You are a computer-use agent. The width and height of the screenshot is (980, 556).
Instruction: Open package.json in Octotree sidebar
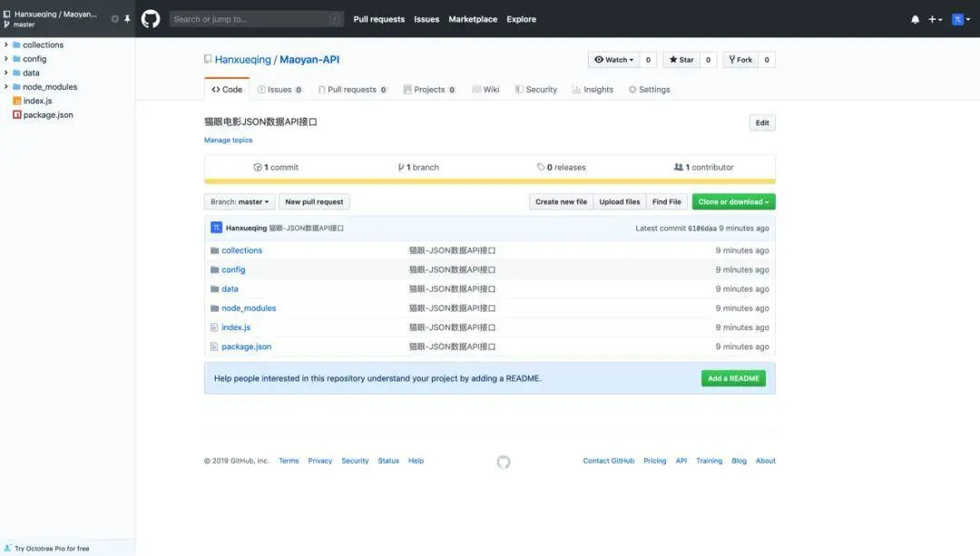(x=48, y=115)
